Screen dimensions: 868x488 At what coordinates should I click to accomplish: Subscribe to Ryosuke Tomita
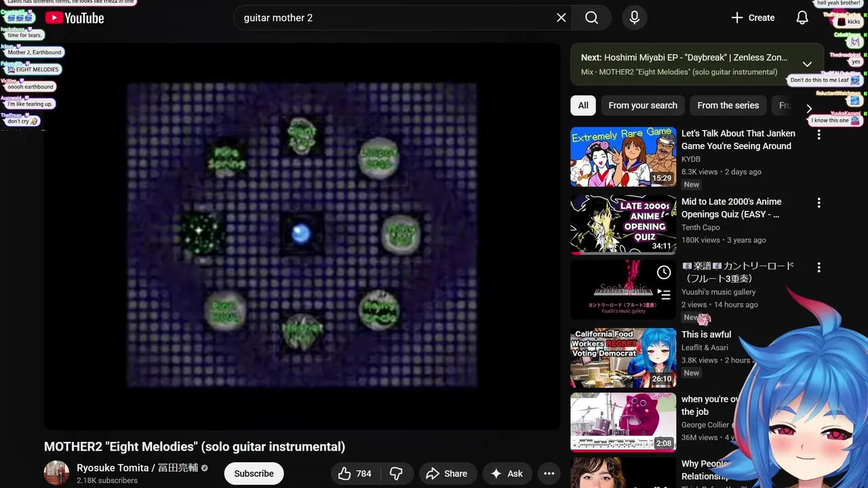click(254, 474)
